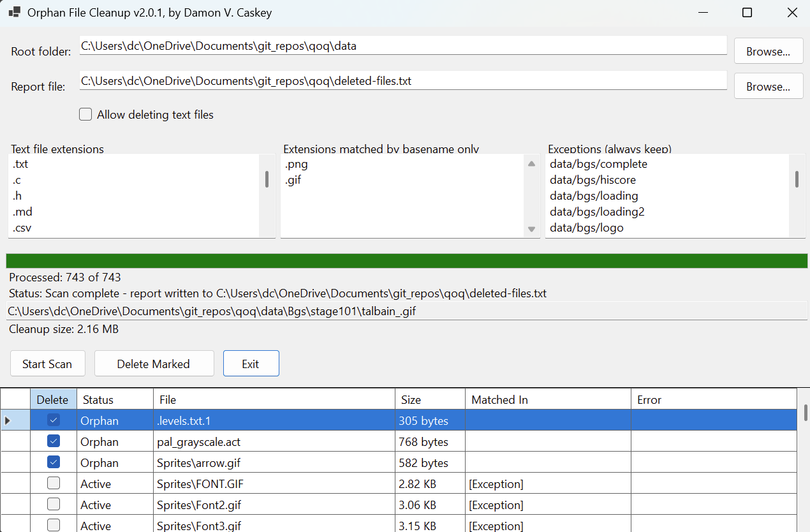Uncheck Delete for Sprites\arrow.gif
This screenshot has width=810, height=532.
54,462
